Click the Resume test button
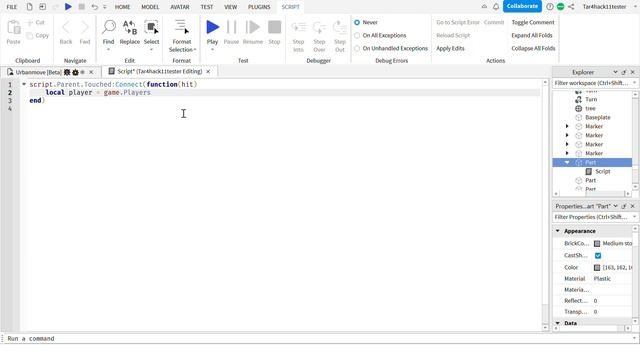The height and width of the screenshot is (360, 640). 253,27
